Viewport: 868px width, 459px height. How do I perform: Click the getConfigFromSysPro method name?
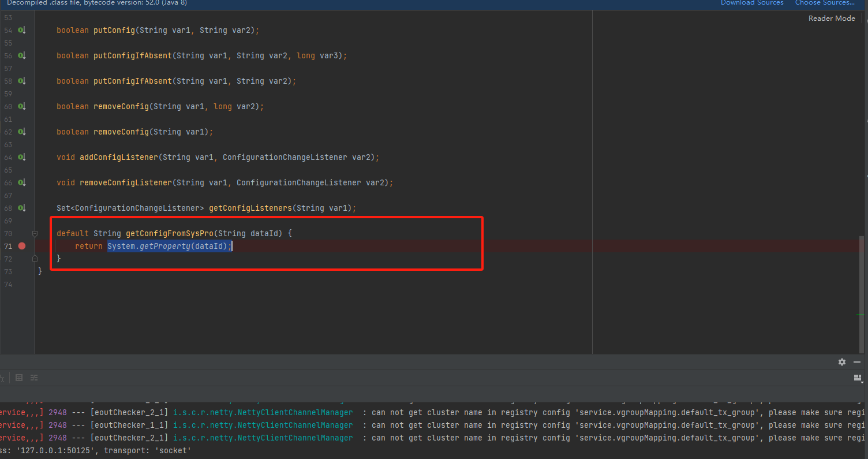pyautogui.click(x=170, y=233)
